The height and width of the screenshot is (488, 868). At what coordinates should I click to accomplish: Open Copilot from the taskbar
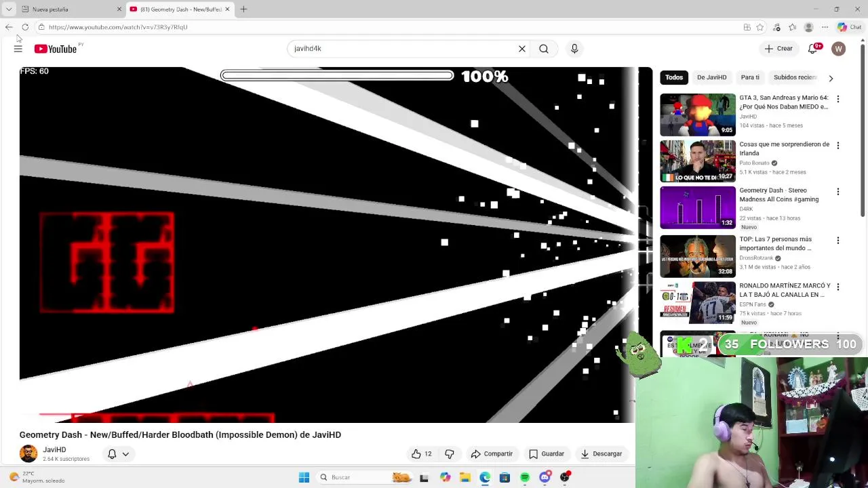click(445, 477)
